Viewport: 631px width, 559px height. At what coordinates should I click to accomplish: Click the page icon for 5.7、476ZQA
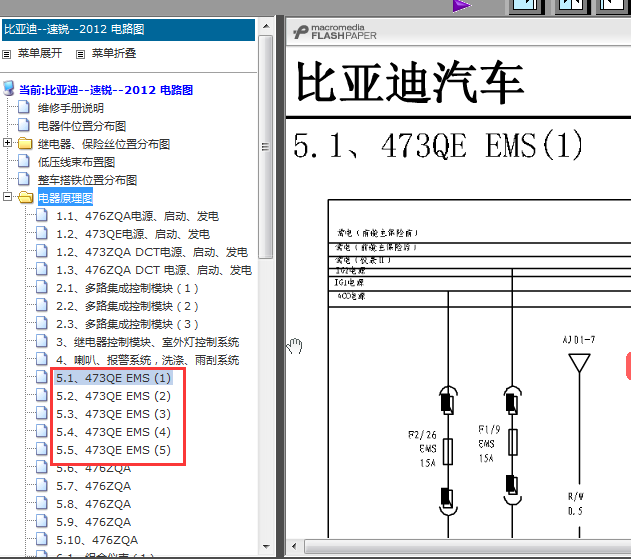[x=42, y=485]
